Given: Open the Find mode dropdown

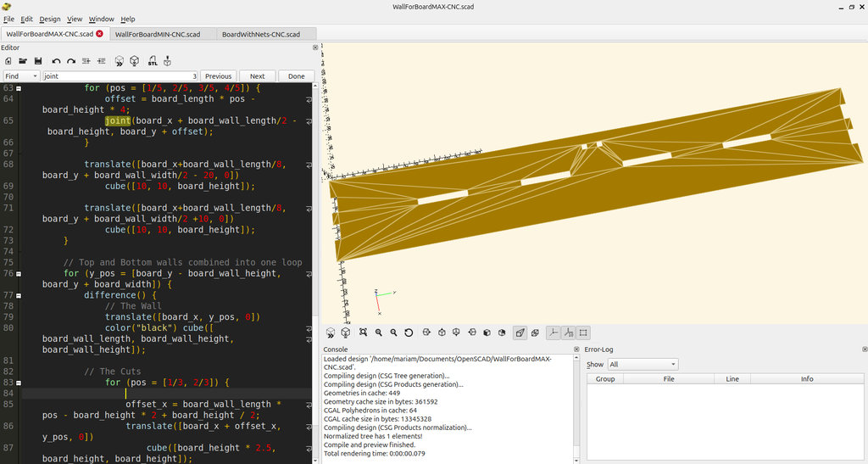Looking at the screenshot, I should (21, 76).
